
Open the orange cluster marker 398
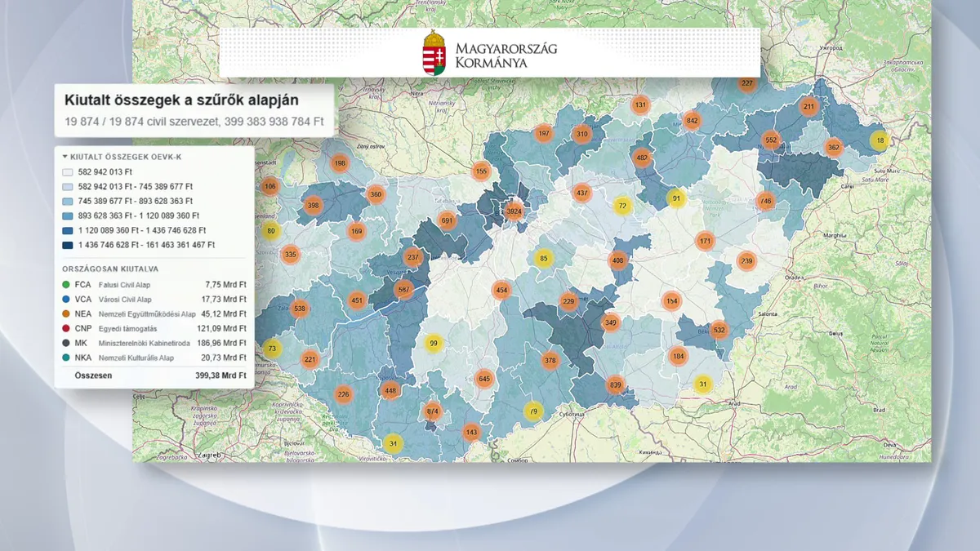coord(312,206)
